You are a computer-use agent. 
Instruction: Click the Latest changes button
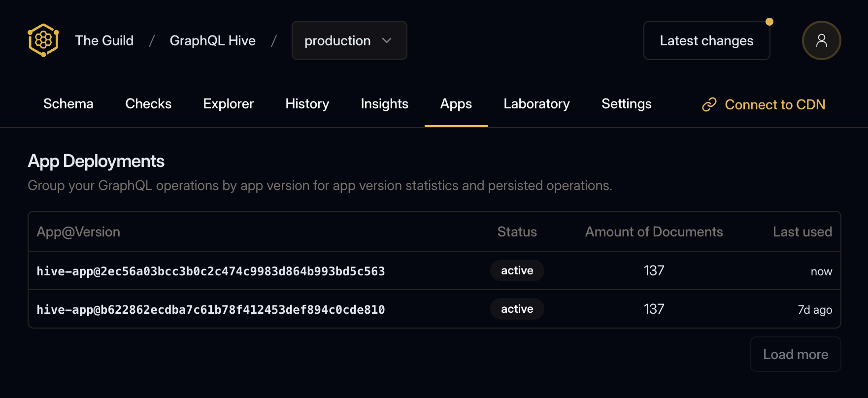point(706,40)
